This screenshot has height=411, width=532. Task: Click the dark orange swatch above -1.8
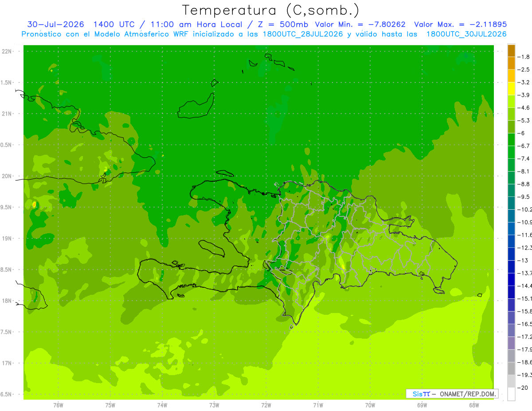point(511,51)
